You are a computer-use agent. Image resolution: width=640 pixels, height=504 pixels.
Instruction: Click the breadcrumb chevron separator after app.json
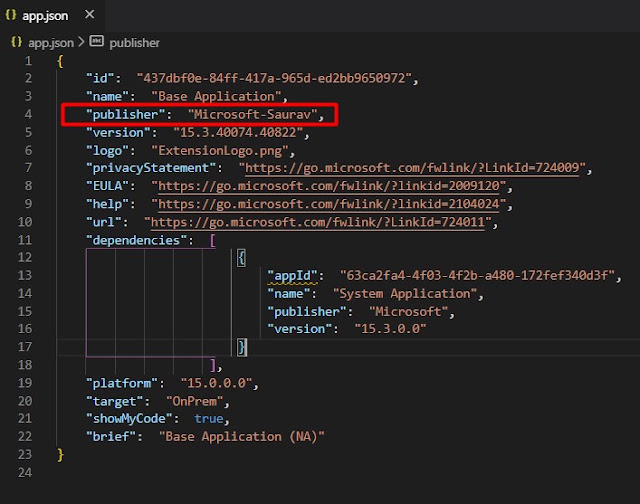(81, 42)
